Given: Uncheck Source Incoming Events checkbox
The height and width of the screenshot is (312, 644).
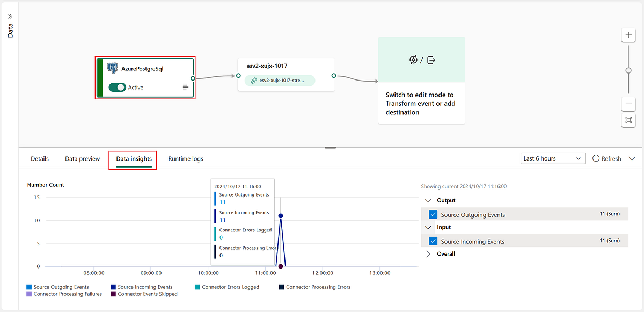Looking at the screenshot, I should (x=434, y=241).
